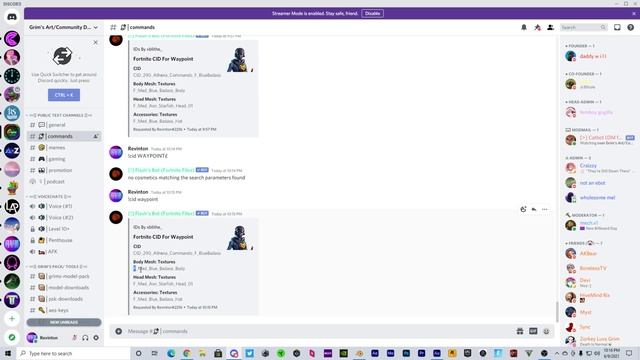
Task: Toggle the member list icon
Action: [550, 27]
